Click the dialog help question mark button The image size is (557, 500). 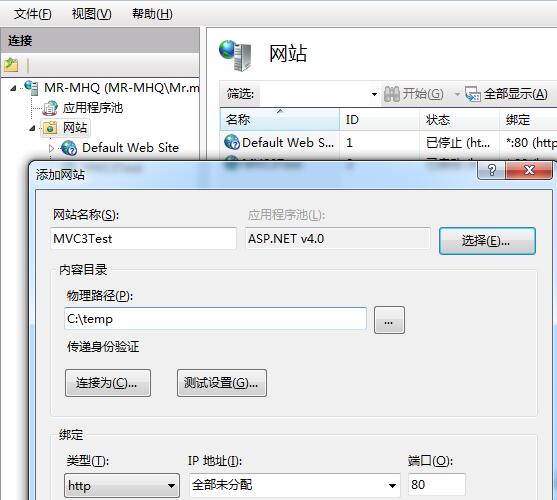tap(491, 171)
